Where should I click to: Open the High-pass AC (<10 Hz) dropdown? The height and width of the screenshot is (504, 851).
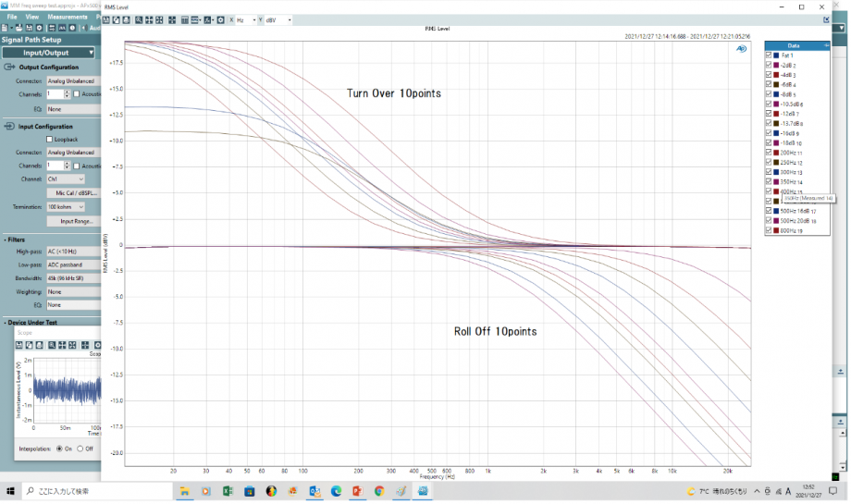click(x=74, y=252)
